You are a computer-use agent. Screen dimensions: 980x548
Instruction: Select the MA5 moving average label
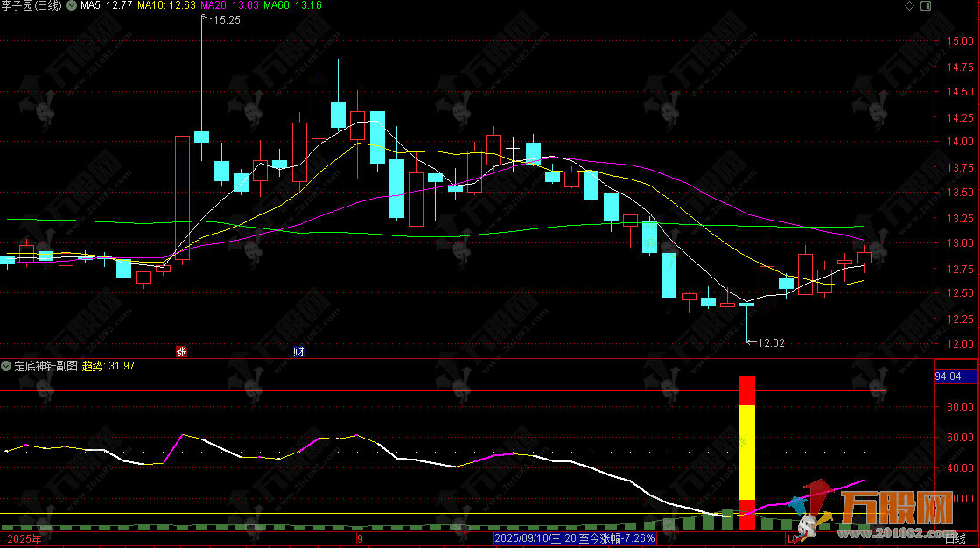click(x=106, y=6)
